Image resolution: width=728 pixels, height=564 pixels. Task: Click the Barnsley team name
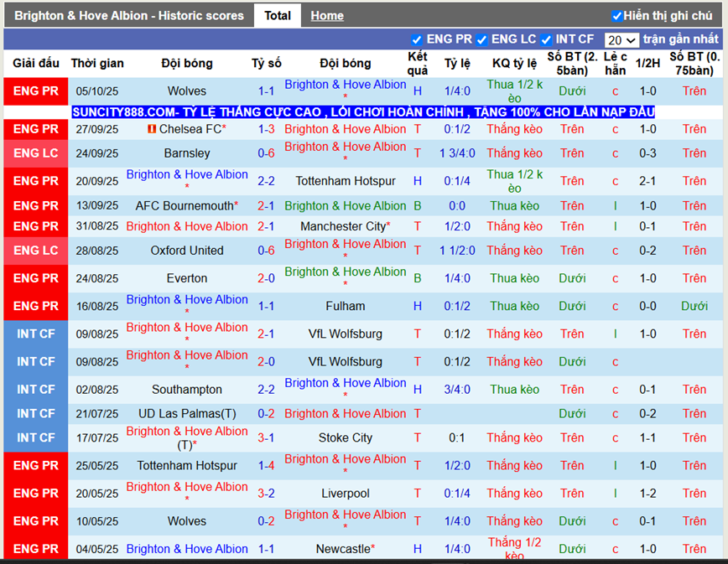tap(186, 153)
